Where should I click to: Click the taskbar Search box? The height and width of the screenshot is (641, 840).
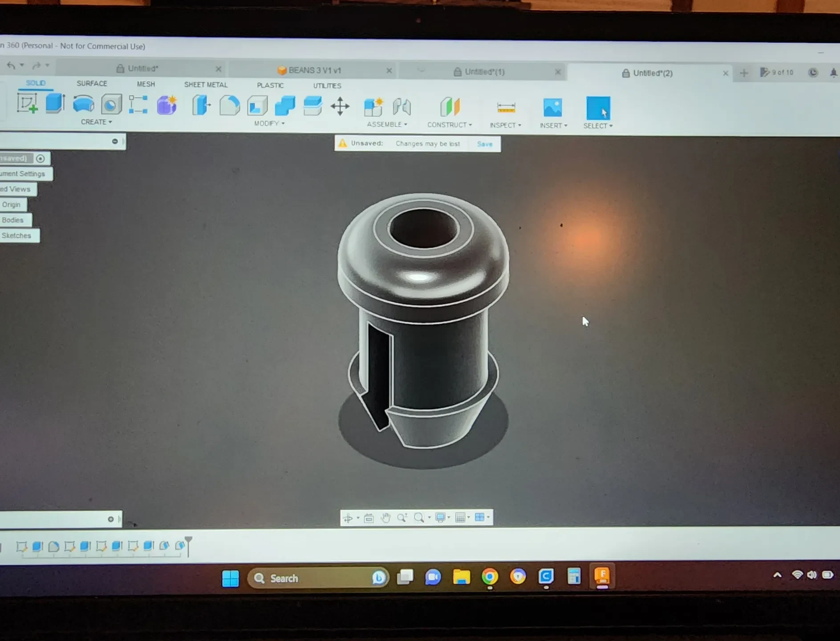[x=318, y=578]
